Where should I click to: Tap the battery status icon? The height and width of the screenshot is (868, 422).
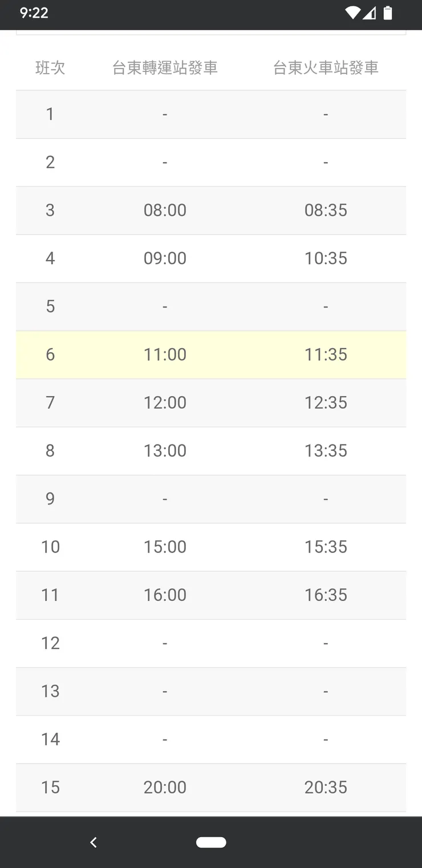pos(388,13)
